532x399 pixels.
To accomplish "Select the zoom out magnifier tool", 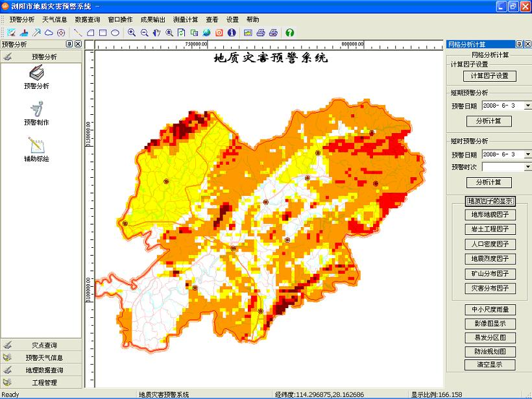I will coord(144,32).
